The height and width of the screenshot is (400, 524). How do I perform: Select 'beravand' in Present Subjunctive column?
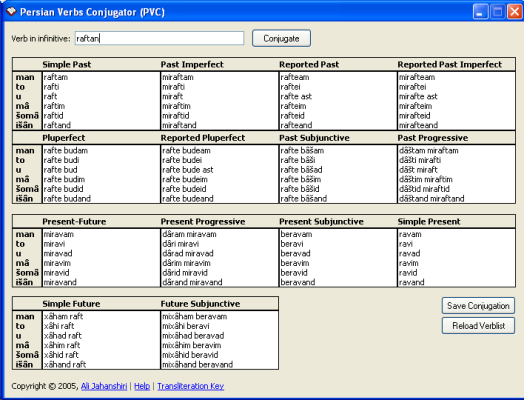(x=298, y=282)
